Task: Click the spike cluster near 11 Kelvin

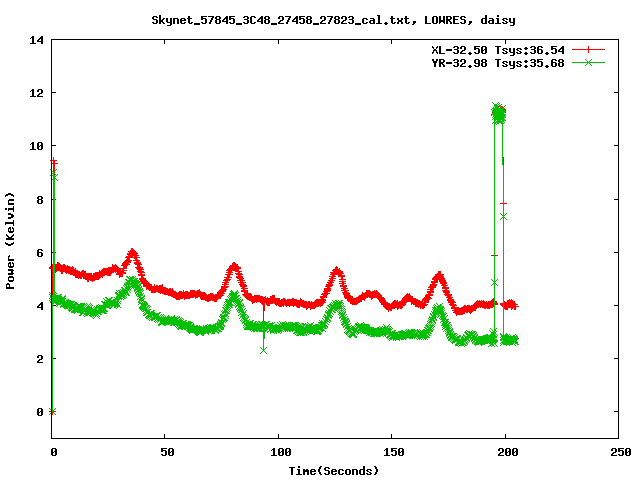Action: 498,114
